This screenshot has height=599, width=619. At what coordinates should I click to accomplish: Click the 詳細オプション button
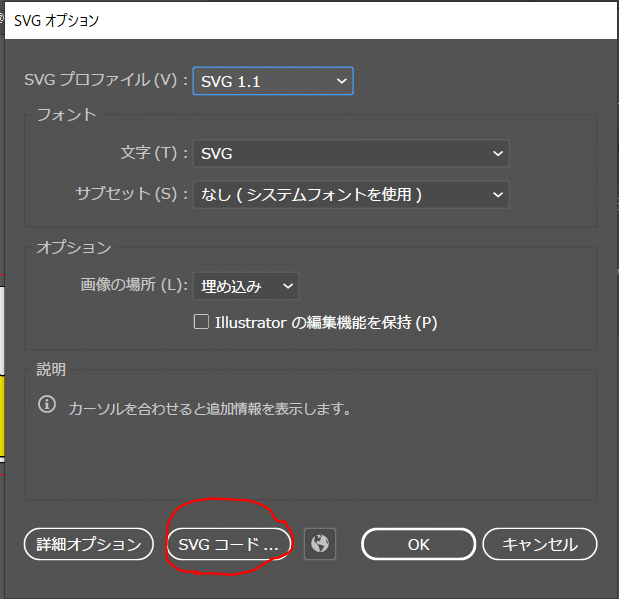pos(89,544)
